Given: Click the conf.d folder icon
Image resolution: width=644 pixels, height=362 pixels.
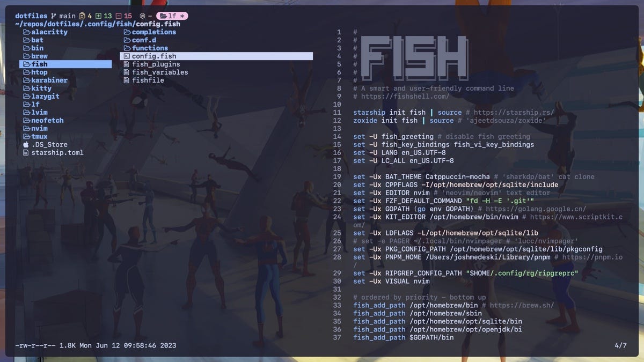Looking at the screenshot, I should pos(127,40).
